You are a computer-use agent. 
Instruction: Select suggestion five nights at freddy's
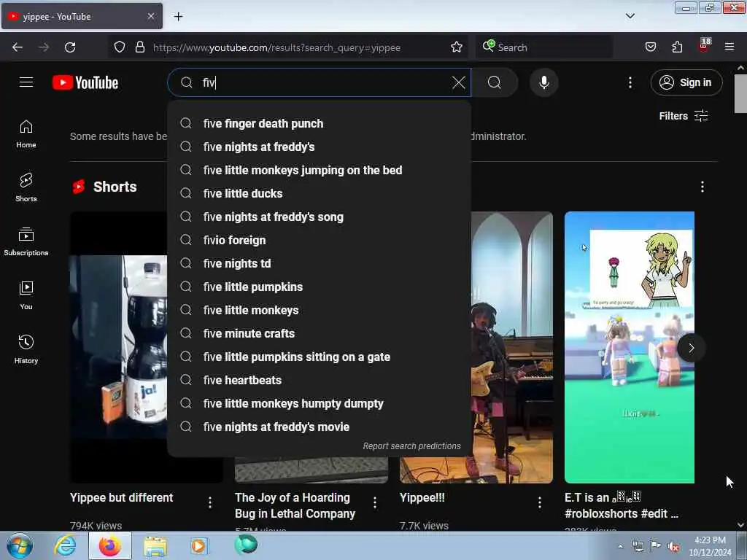(320, 147)
